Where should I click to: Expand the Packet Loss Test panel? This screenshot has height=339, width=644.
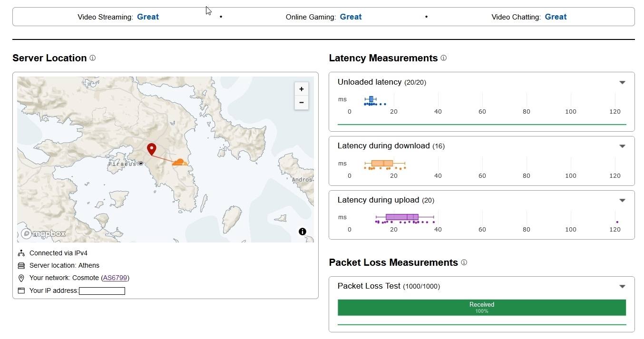click(622, 286)
